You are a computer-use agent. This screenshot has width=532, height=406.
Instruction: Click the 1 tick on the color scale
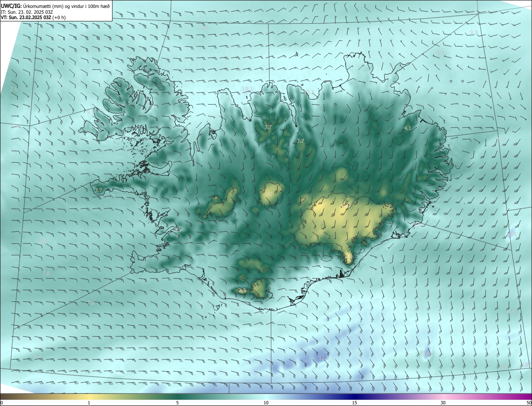pyautogui.click(x=89, y=403)
